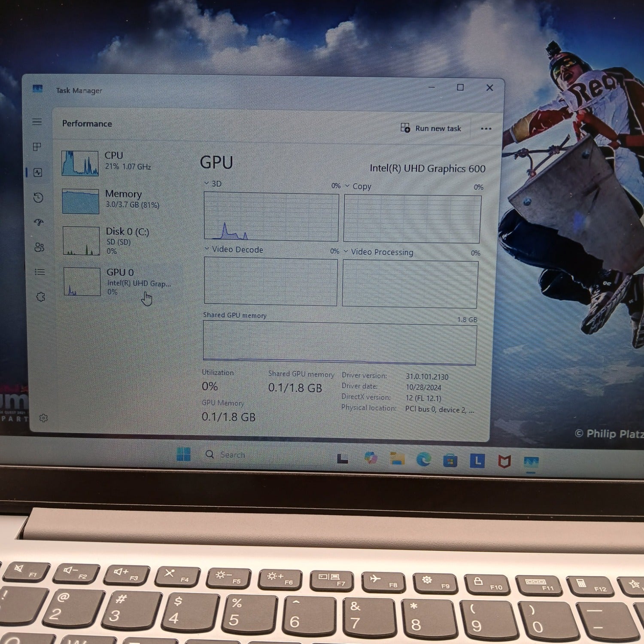Go to the Processes page icon
Image resolution: width=644 pixels, height=644 pixels.
[x=37, y=147]
